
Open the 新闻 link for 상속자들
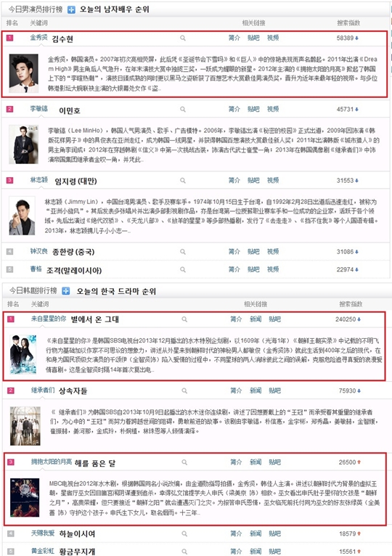256,391
